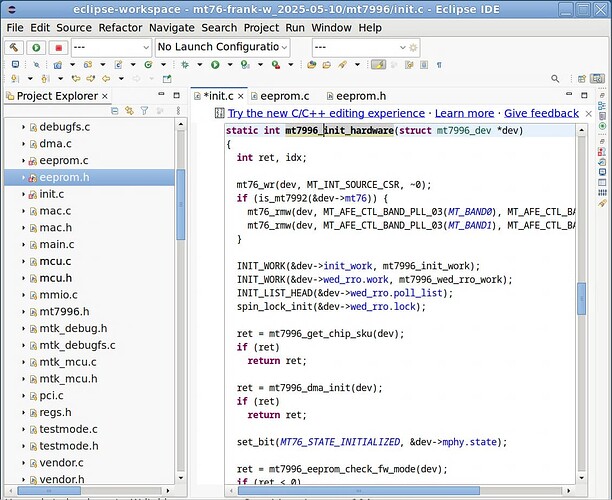This screenshot has width=612, height=500.
Task: Open the Navigate menu
Action: tap(172, 28)
